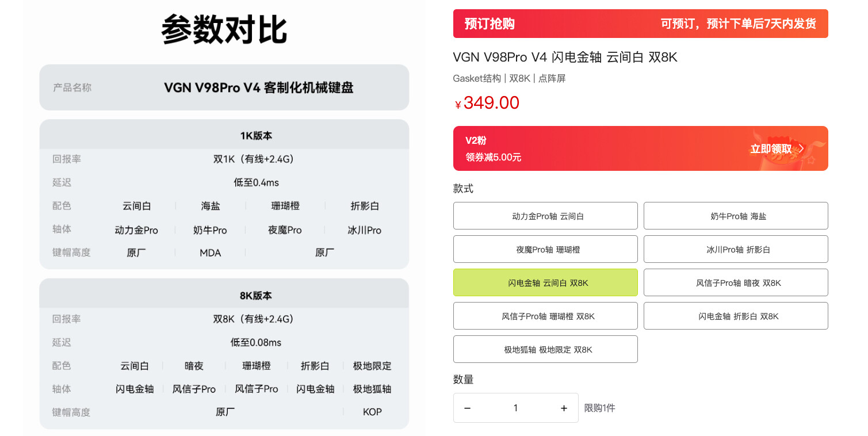Choose the 夜魔Pro轴 珊瑚橙 variant
868x436 pixels.
[545, 249]
